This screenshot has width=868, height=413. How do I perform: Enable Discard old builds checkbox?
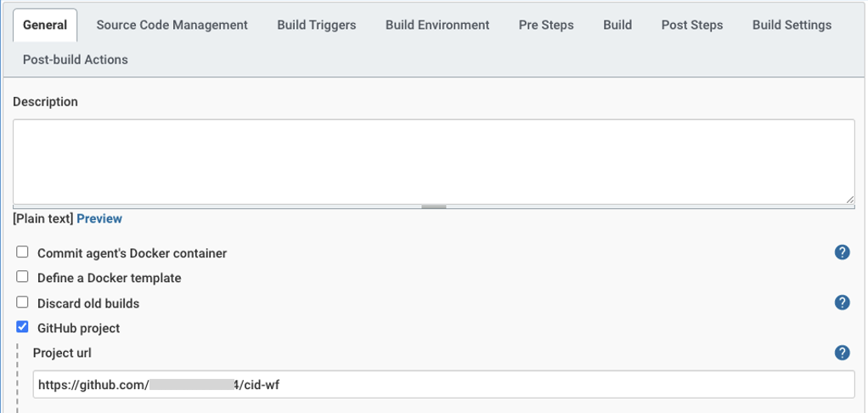coord(22,303)
